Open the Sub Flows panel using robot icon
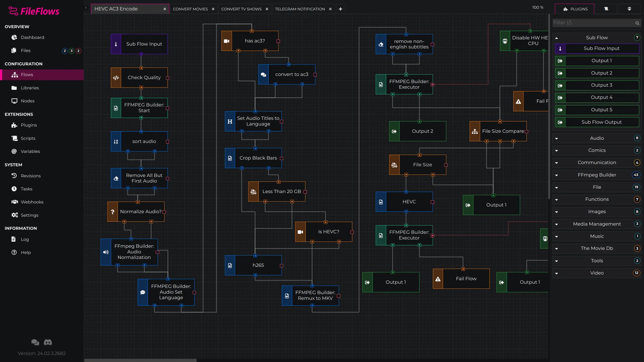The width and height of the screenshot is (644, 362). click(630, 8)
